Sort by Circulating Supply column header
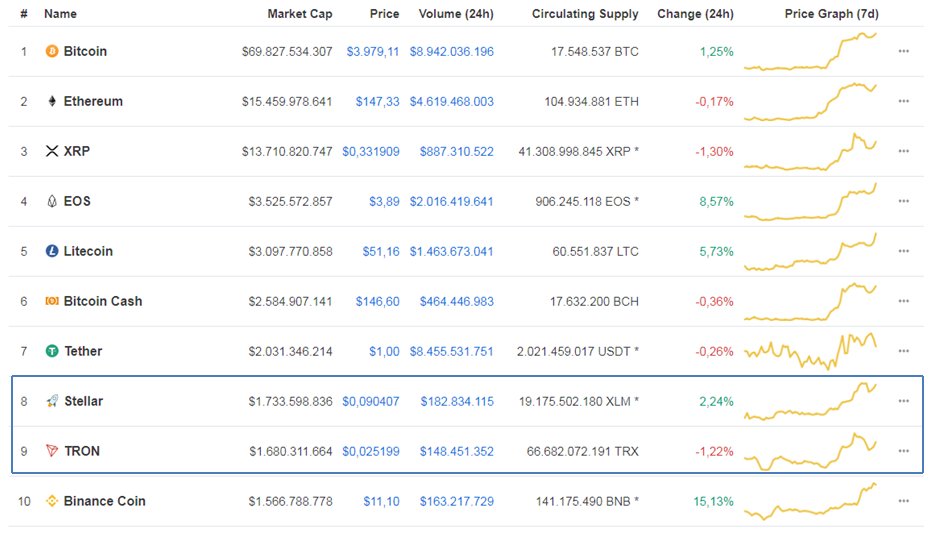This screenshot has width=936, height=534. (585, 14)
